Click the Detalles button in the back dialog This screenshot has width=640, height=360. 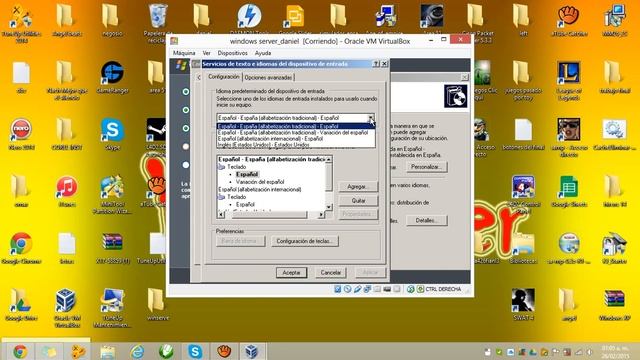pos(427,220)
